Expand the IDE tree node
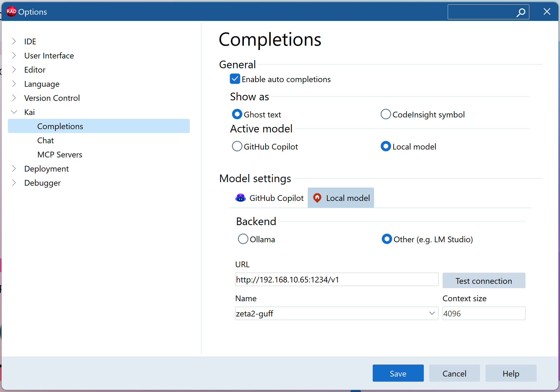 pos(14,41)
